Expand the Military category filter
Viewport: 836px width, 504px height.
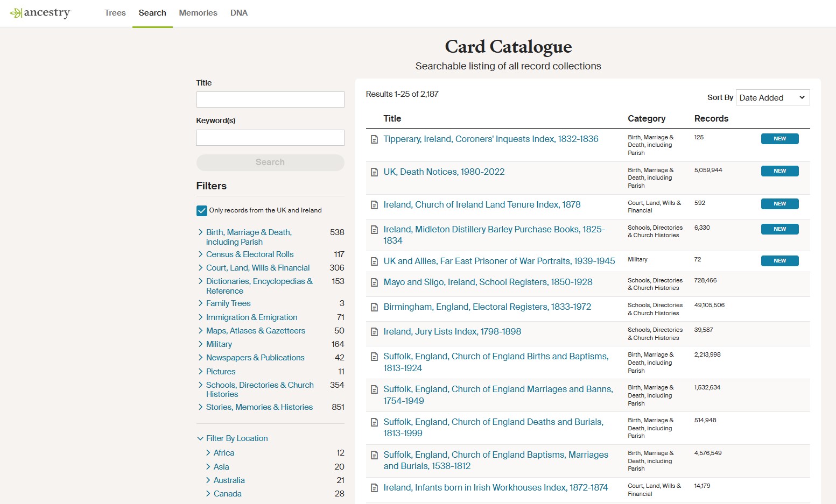pyautogui.click(x=201, y=344)
